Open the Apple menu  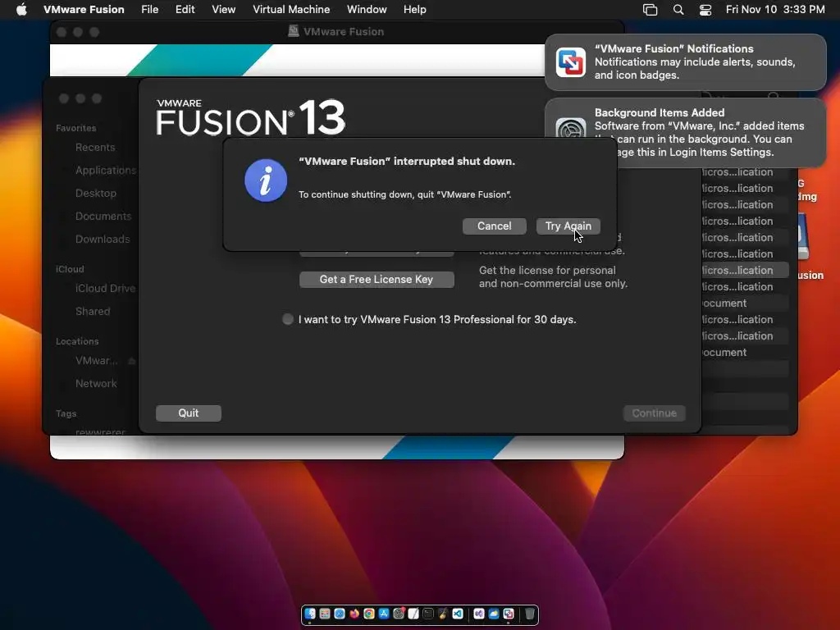21,9
